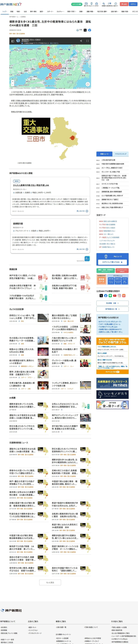The height and width of the screenshot is (644, 138).
Task: Open 神戸新聞SNS一覧 link button
Action: [112, 309]
